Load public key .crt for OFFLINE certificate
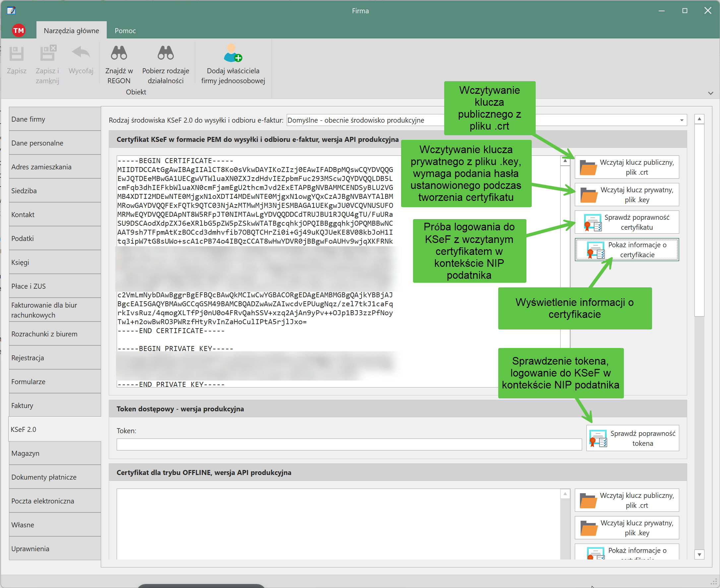720x588 pixels. 627,500
